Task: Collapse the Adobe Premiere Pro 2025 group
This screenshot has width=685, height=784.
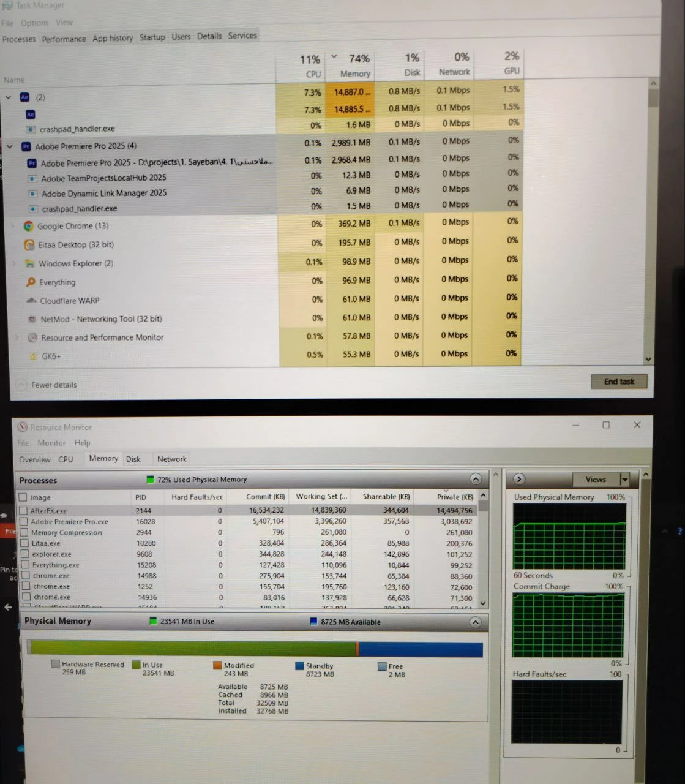Action: coord(10,146)
